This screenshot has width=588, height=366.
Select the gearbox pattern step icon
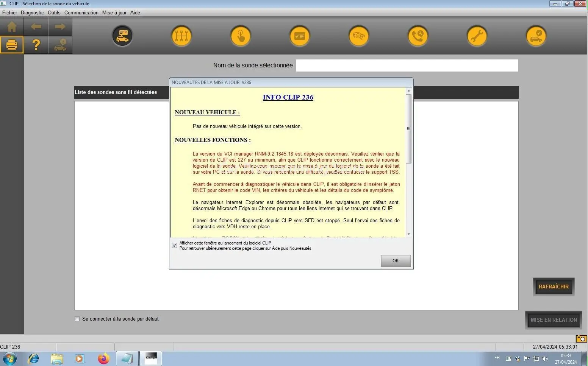click(x=181, y=36)
